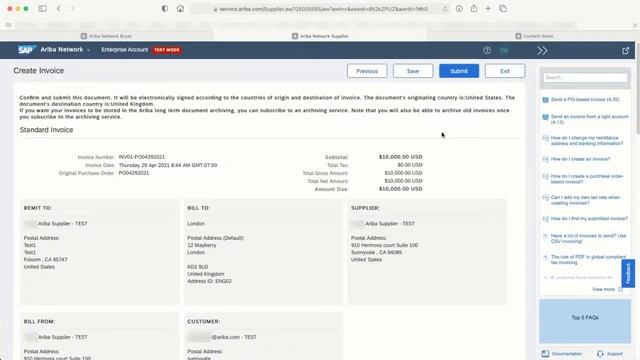Click Enterprise Account in header

pos(124,50)
